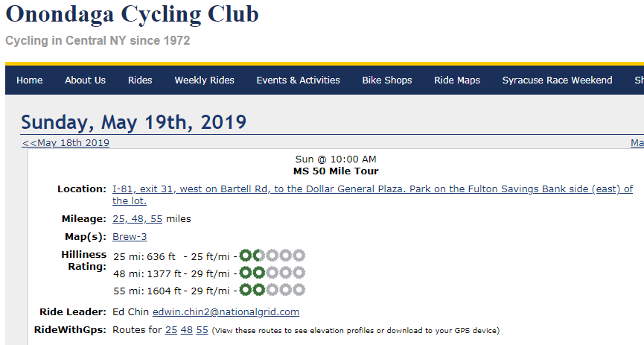
Task: Go back to May 18th 2019
Action: pyautogui.click(x=66, y=143)
